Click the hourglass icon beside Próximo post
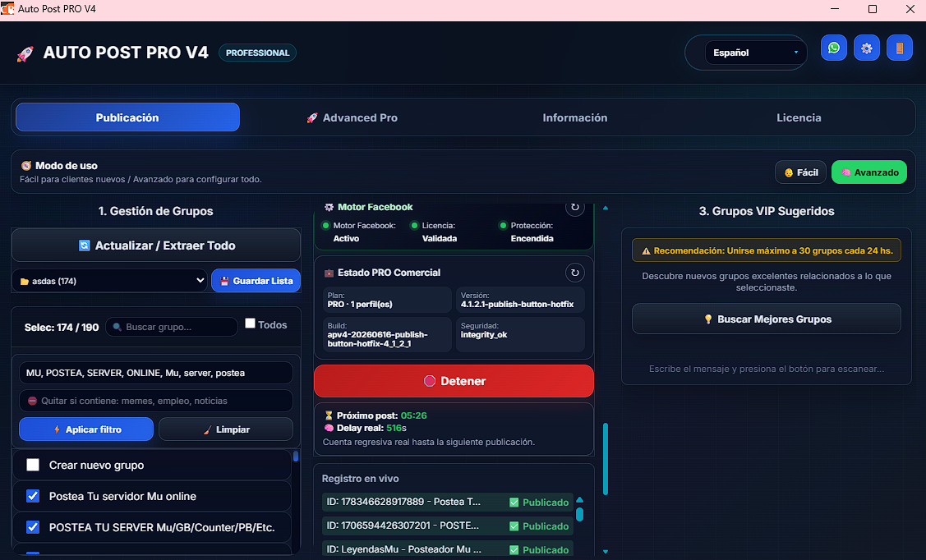This screenshot has height=560, width=926. click(329, 415)
